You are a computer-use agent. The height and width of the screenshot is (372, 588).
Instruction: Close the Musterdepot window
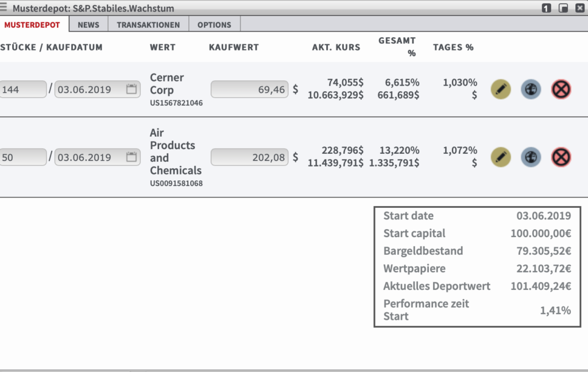[x=580, y=8]
